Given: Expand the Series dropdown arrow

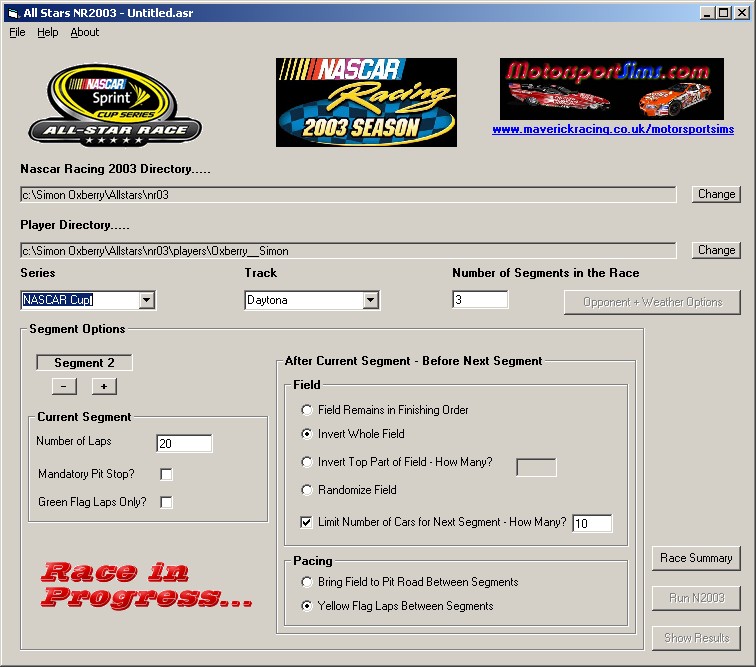Looking at the screenshot, I should tap(147, 300).
